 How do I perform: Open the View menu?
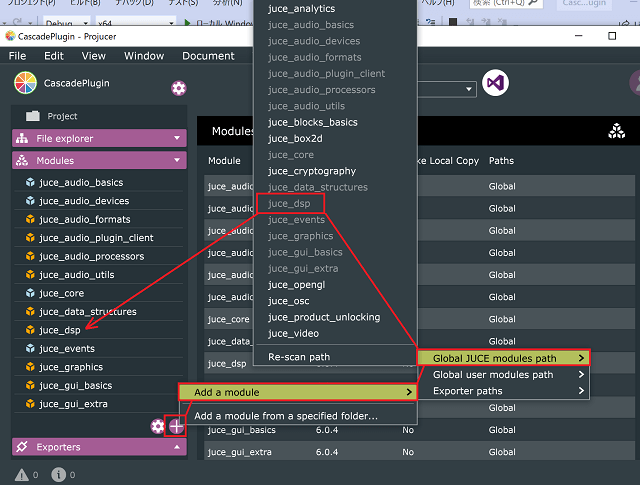click(x=93, y=56)
